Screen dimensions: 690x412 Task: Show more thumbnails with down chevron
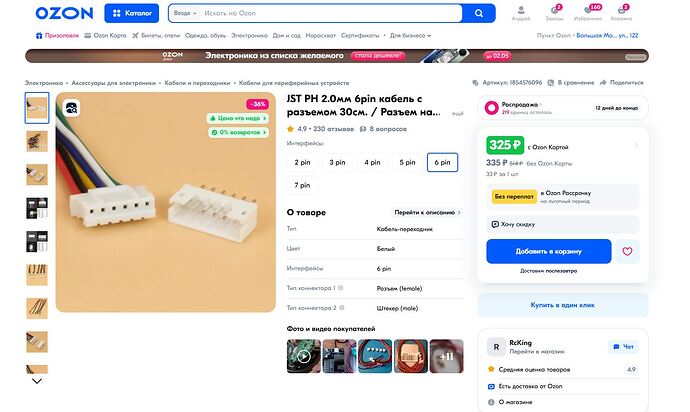[x=37, y=381]
